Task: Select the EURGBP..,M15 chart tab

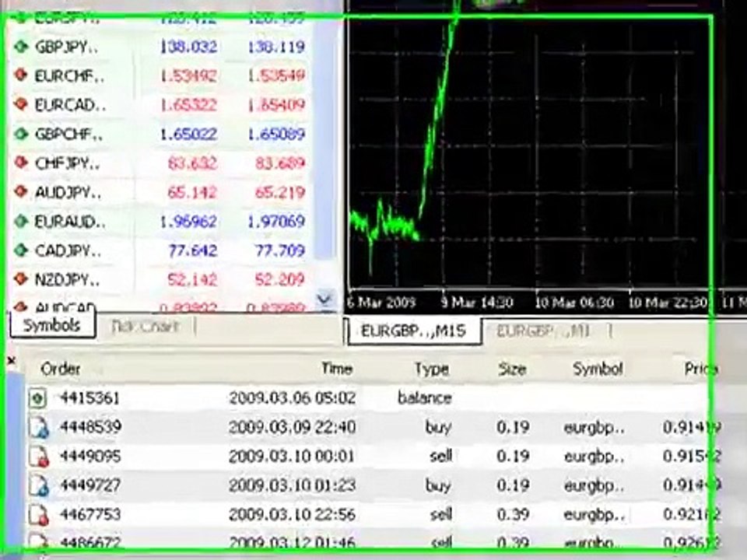Action: [413, 331]
